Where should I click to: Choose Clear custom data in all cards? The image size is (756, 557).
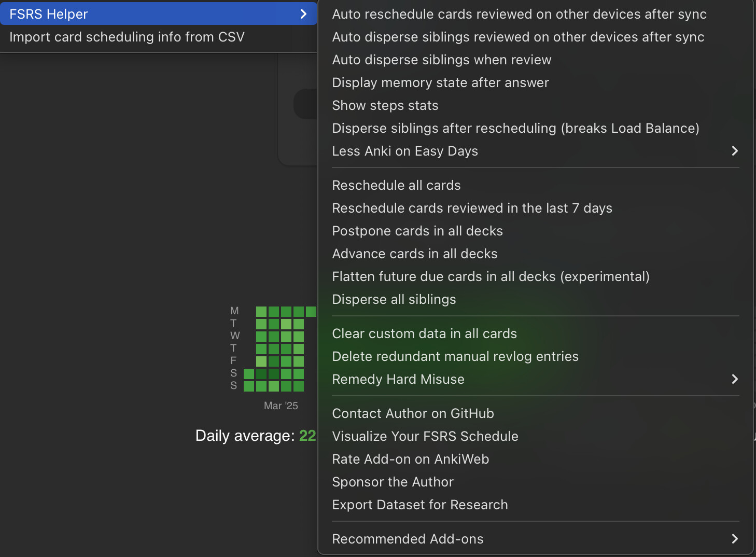click(535, 333)
